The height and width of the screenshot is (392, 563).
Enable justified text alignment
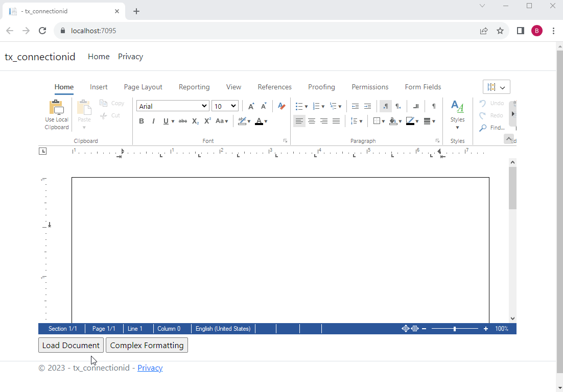click(x=336, y=121)
